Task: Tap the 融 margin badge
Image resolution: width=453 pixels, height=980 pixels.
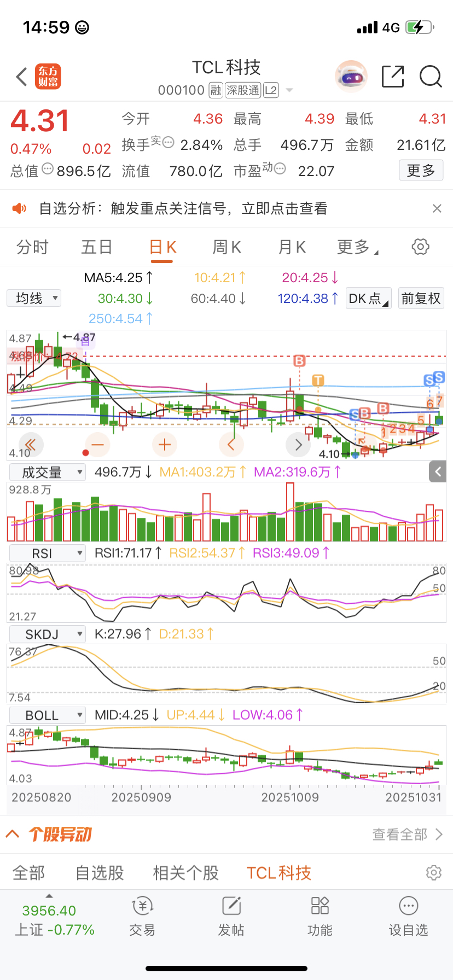Action: tap(216, 90)
